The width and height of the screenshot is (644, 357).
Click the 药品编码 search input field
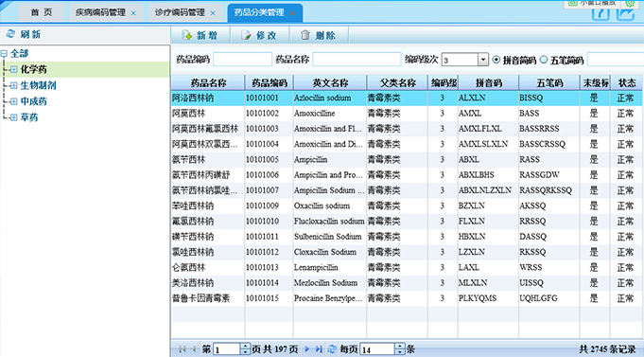point(242,60)
